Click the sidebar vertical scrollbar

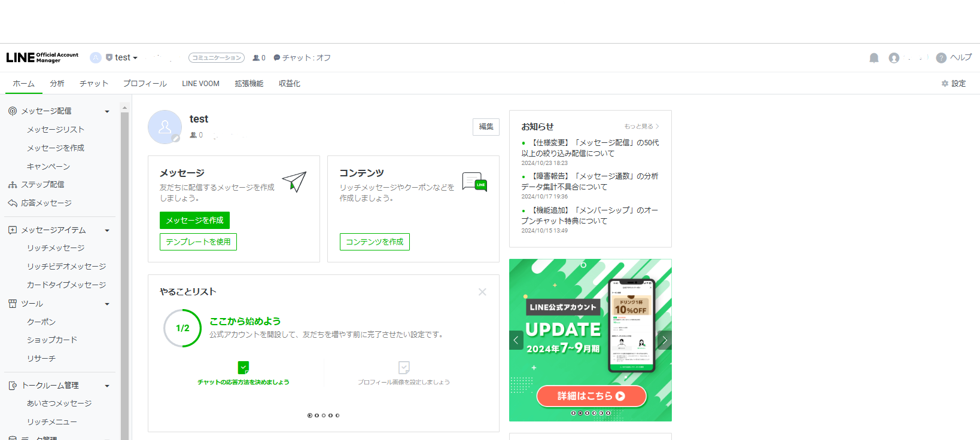click(124, 275)
